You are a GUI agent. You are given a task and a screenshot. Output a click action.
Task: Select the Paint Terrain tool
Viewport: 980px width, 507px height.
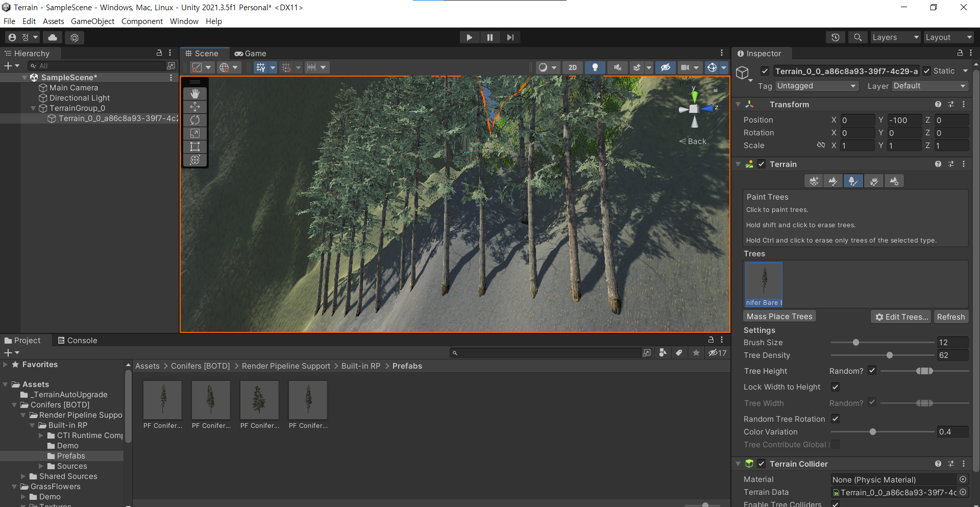click(x=833, y=181)
